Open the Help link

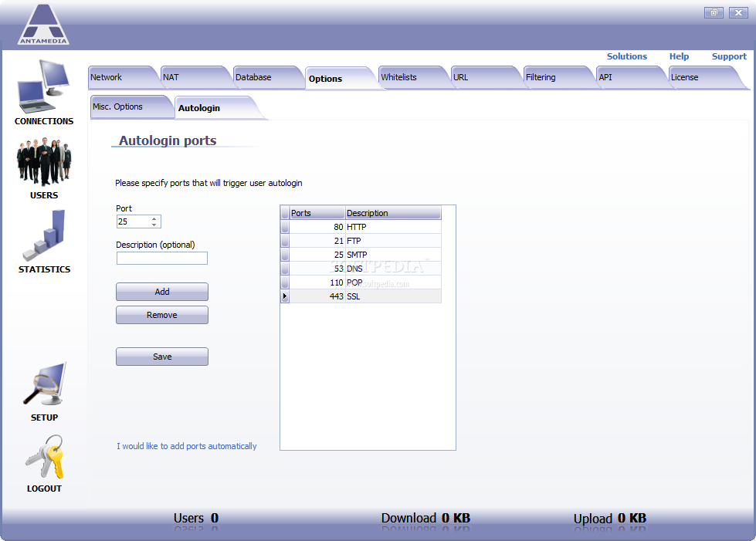(x=679, y=56)
